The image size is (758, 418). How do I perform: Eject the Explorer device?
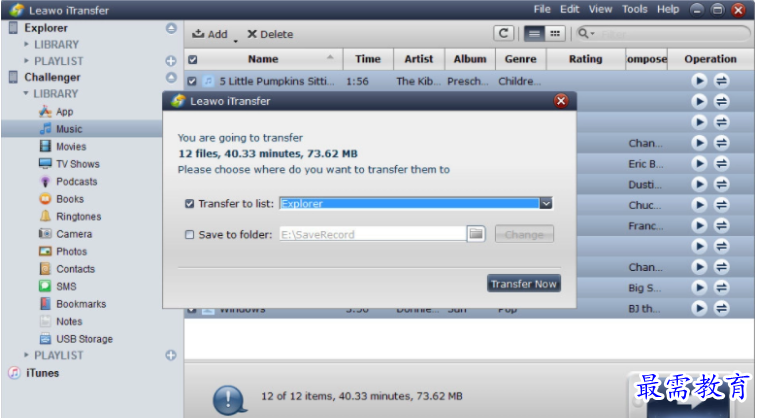click(171, 28)
